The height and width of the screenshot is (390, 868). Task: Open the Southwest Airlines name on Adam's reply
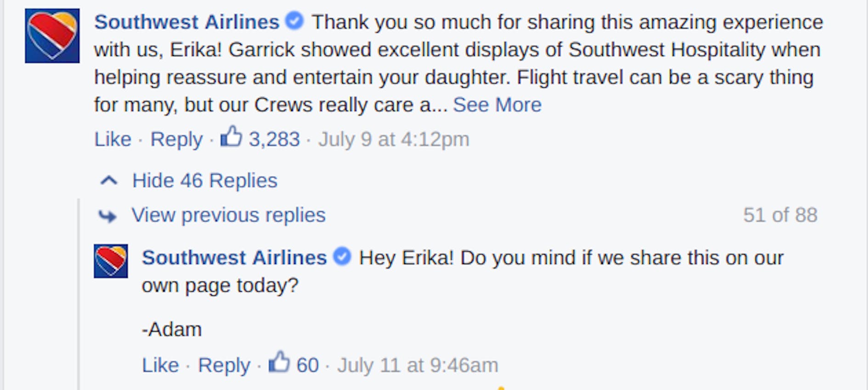click(x=234, y=258)
